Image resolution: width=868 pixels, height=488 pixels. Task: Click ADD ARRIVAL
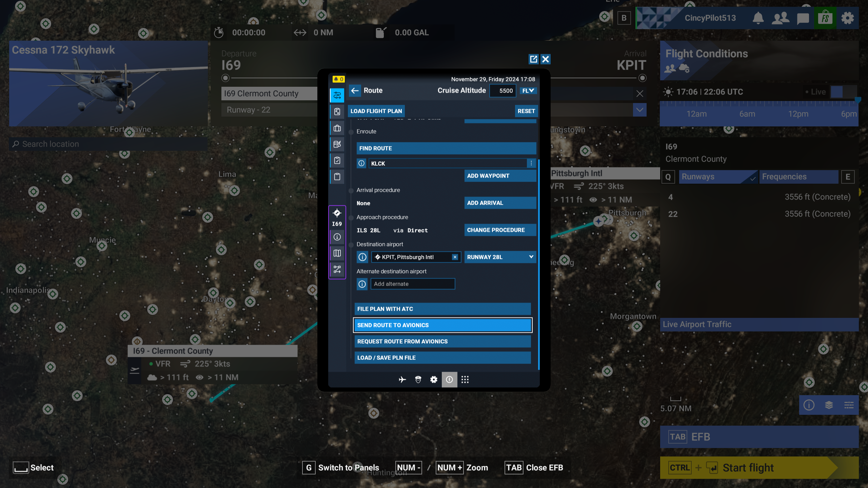[500, 203]
